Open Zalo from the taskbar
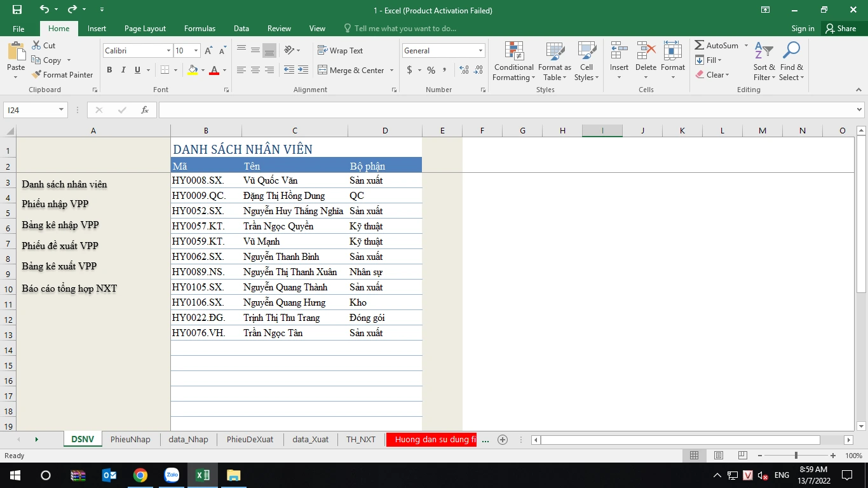Viewport: 868px width, 488px height. [172, 475]
